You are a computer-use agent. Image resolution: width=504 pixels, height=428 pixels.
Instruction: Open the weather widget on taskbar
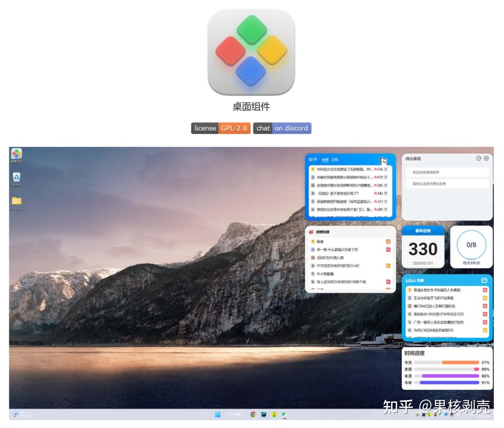pyautogui.click(x=22, y=414)
